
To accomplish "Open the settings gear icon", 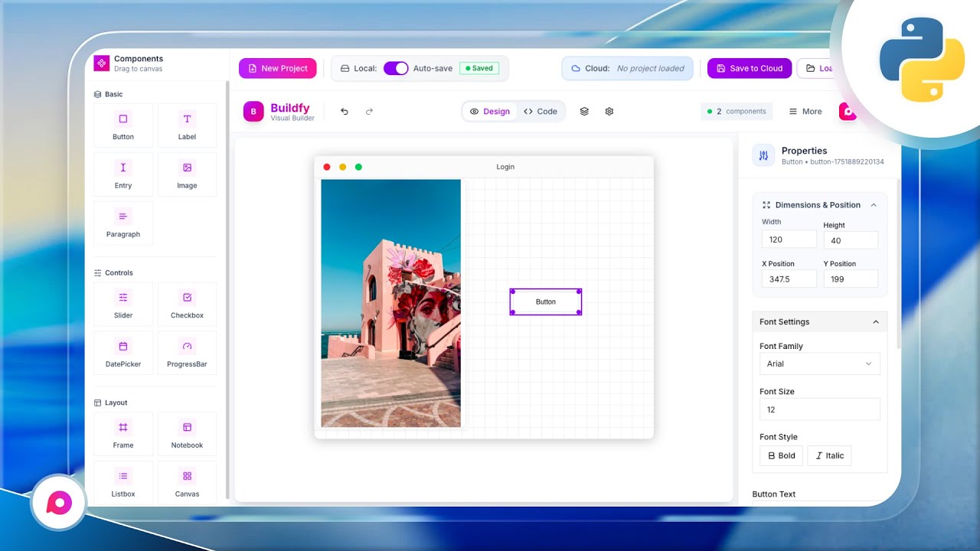I will [x=609, y=112].
